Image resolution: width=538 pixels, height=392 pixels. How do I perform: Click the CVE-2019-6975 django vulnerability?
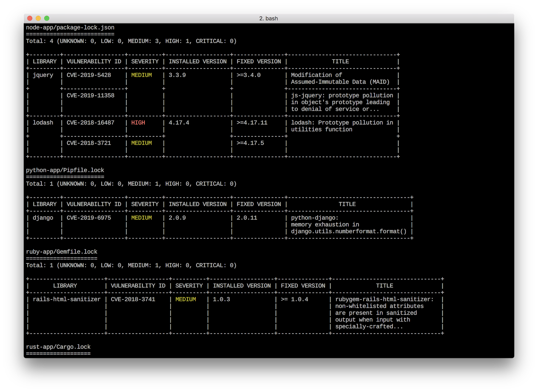[87, 218]
